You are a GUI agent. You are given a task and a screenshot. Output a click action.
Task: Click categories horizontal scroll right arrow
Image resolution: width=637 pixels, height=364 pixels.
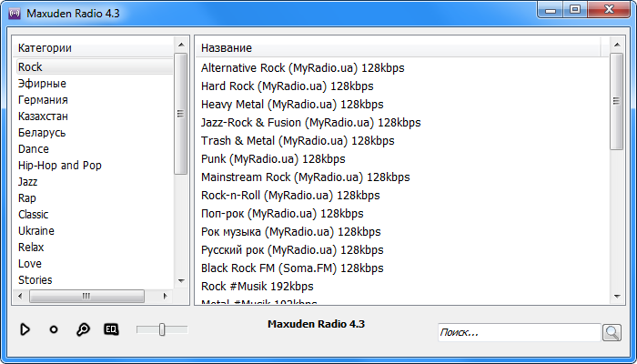coord(165,296)
